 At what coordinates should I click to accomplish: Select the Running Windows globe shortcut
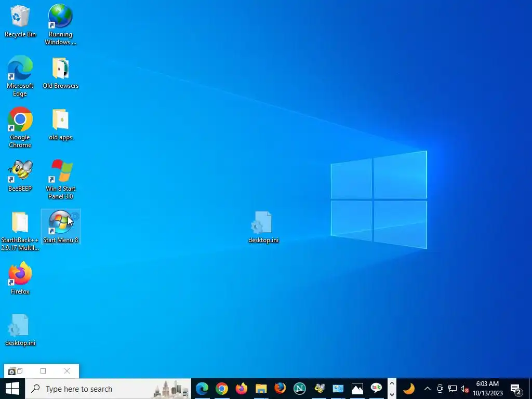pos(60,24)
